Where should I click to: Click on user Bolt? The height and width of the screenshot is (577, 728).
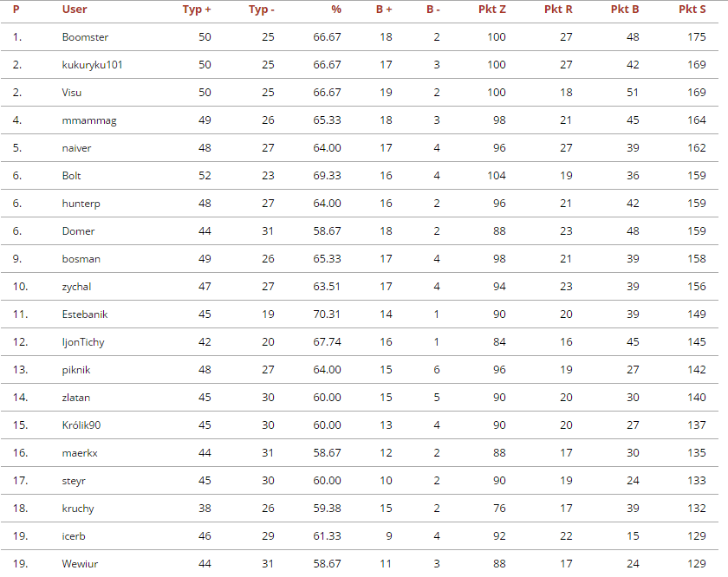pyautogui.click(x=72, y=176)
